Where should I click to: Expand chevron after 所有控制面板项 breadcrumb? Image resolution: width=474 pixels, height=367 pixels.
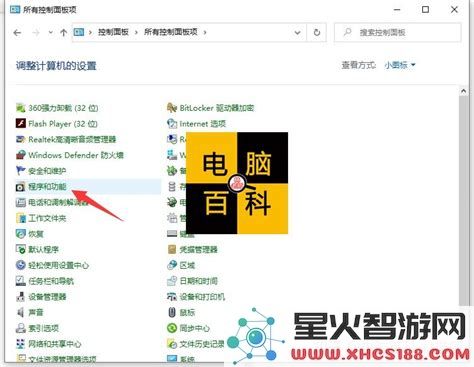[x=205, y=33]
